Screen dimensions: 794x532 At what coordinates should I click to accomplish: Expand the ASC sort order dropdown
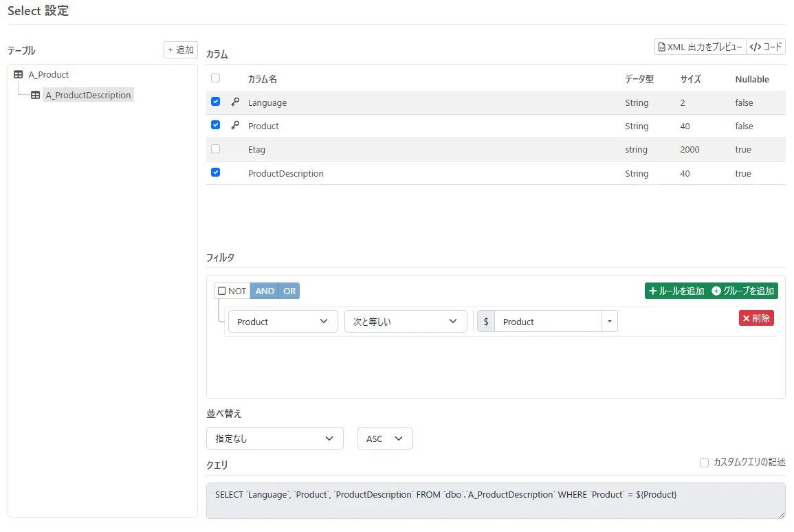click(384, 439)
